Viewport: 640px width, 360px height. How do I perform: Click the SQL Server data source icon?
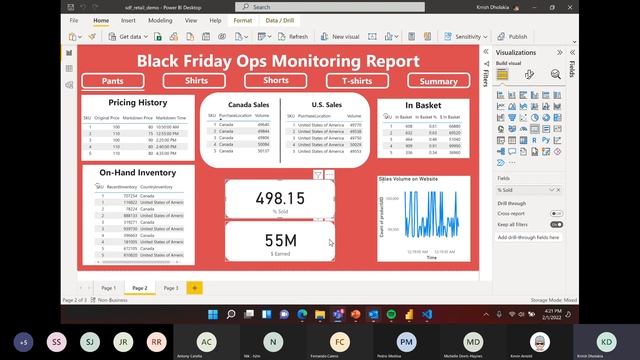190,37
